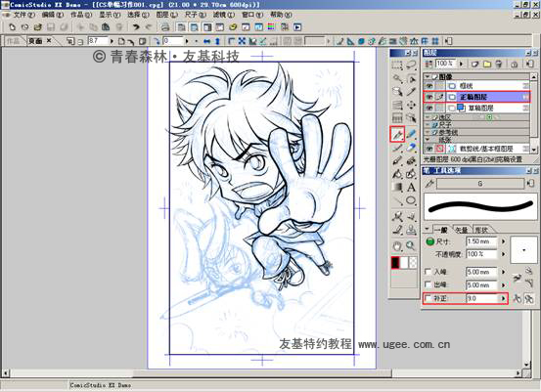Open layer opacity 100% arrow dropdown
The height and width of the screenshot is (392, 541).
[462, 64]
